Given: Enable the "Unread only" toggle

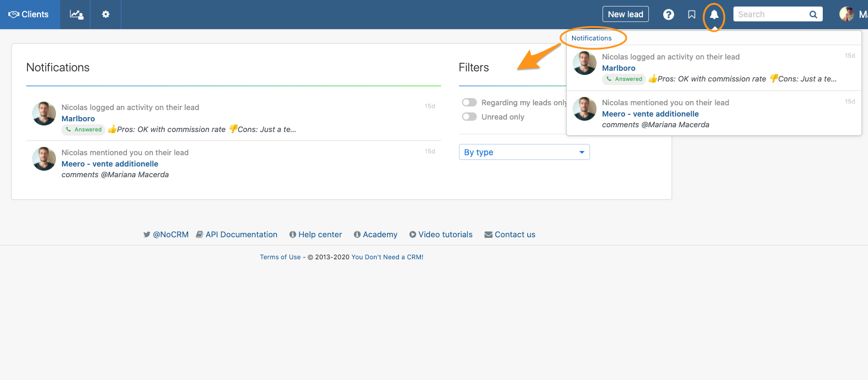Looking at the screenshot, I should pyautogui.click(x=470, y=117).
